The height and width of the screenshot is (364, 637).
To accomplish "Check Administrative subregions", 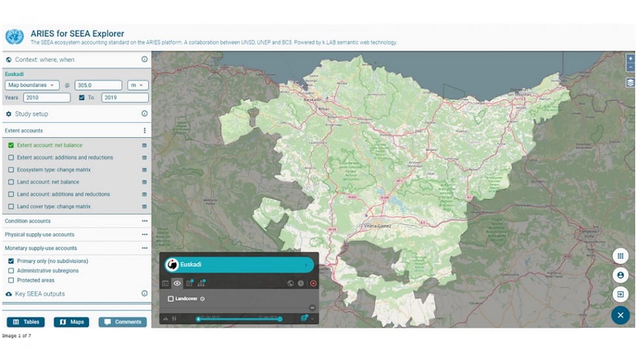I will coord(11,271).
